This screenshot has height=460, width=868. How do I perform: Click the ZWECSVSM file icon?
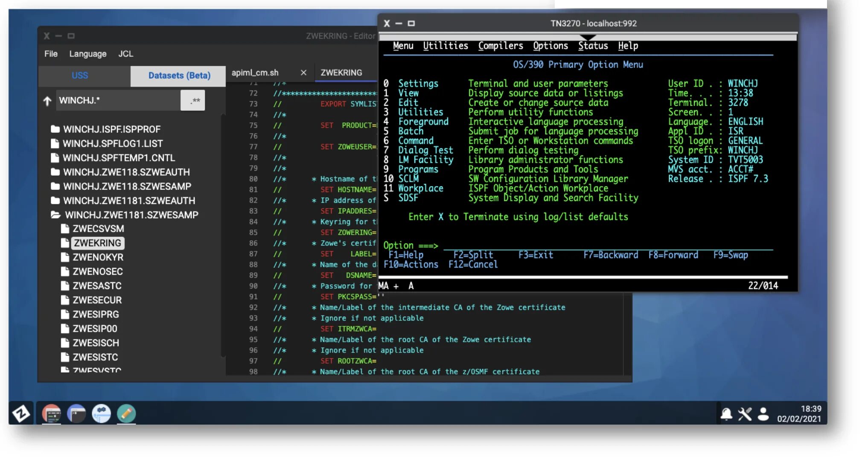click(65, 229)
